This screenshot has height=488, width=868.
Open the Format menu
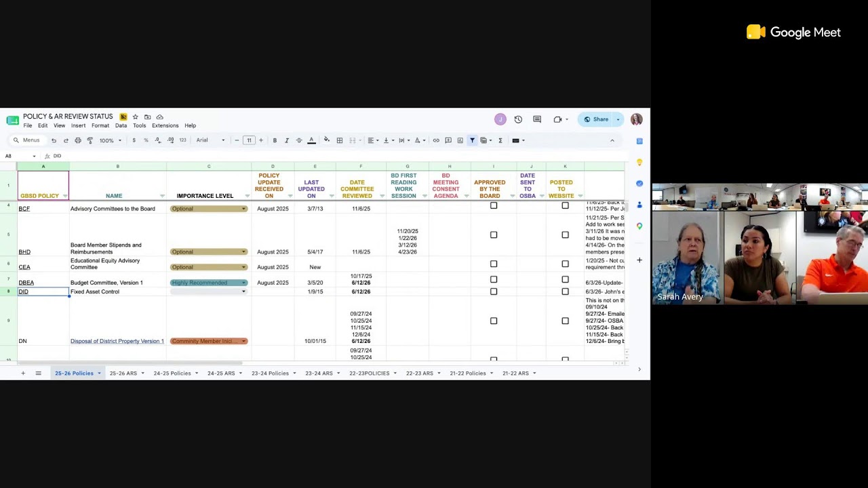pos(100,125)
